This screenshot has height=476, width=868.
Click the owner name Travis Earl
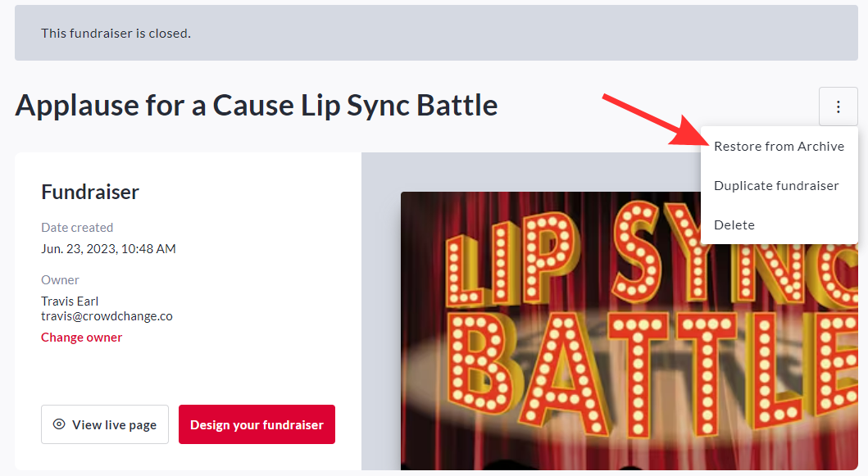(x=70, y=301)
